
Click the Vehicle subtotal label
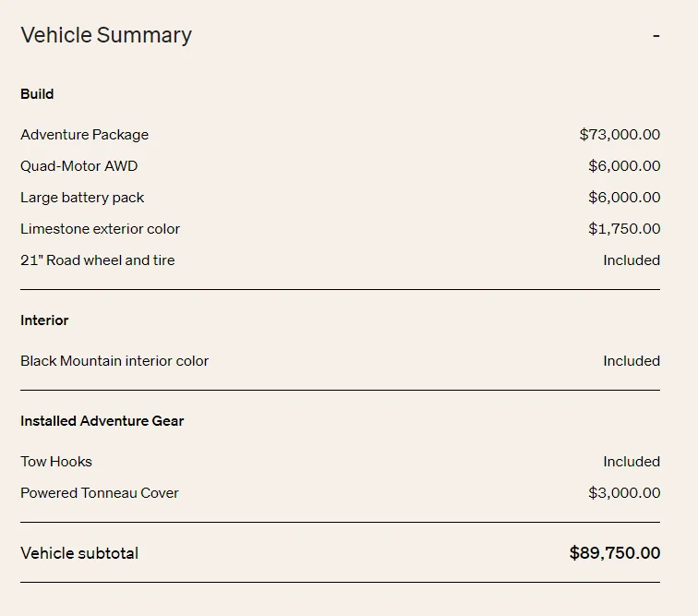point(79,553)
